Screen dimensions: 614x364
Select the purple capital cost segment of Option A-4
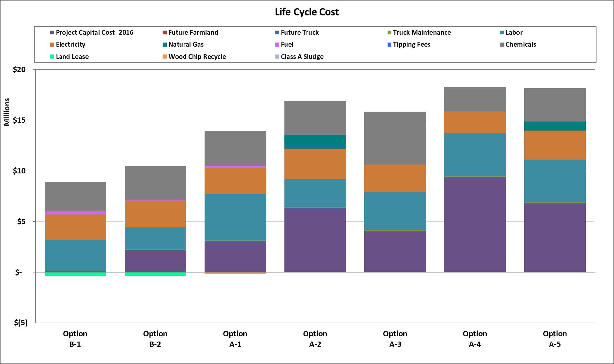tap(475, 224)
